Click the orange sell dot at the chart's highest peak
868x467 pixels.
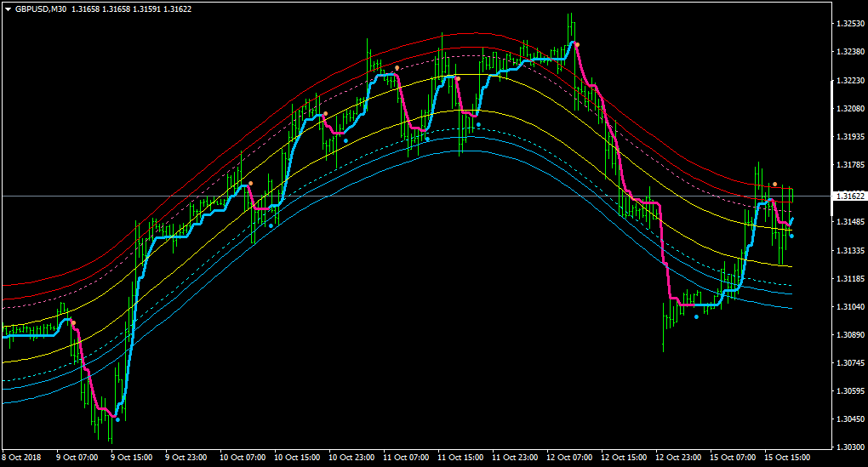pyautogui.click(x=577, y=44)
